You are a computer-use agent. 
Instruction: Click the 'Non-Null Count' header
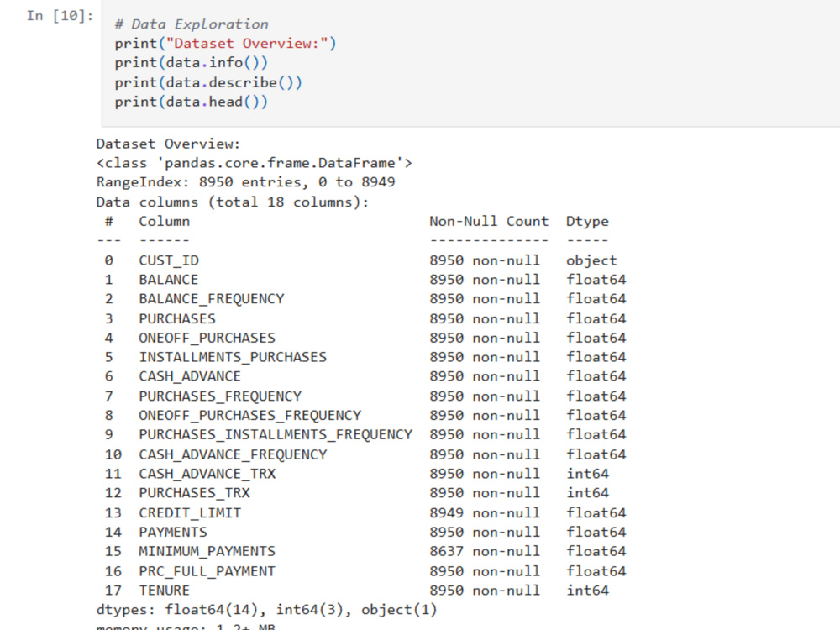pyautogui.click(x=489, y=221)
